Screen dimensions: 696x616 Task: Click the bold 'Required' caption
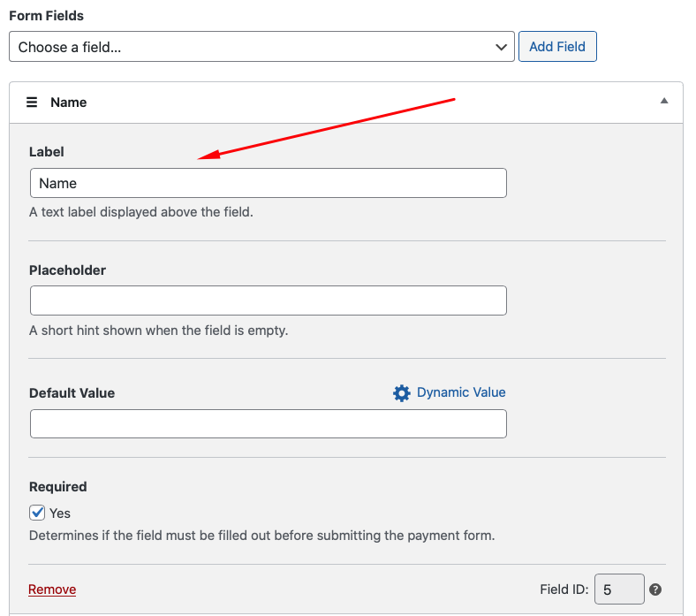click(x=57, y=487)
